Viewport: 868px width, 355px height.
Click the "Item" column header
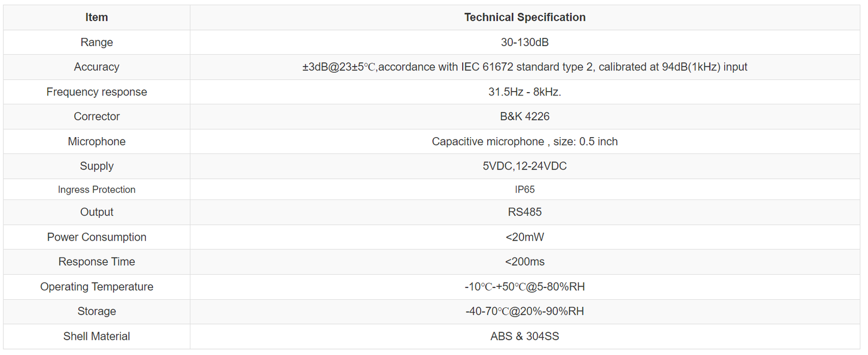tap(97, 17)
